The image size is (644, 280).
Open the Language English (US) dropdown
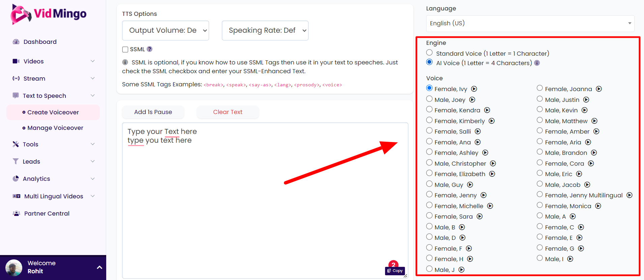530,23
